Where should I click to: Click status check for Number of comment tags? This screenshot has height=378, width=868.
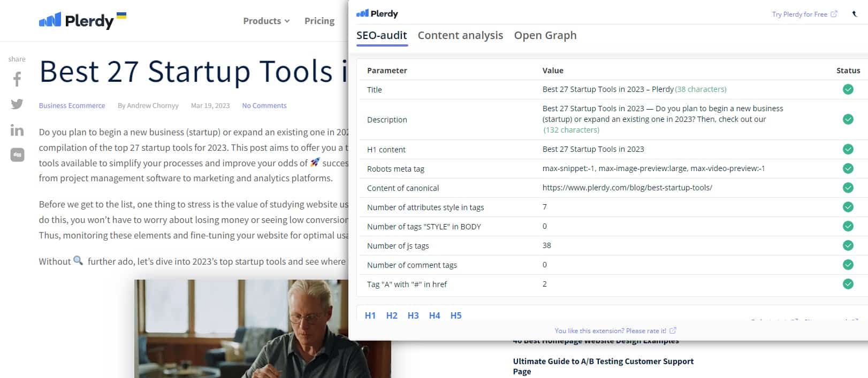click(x=848, y=265)
